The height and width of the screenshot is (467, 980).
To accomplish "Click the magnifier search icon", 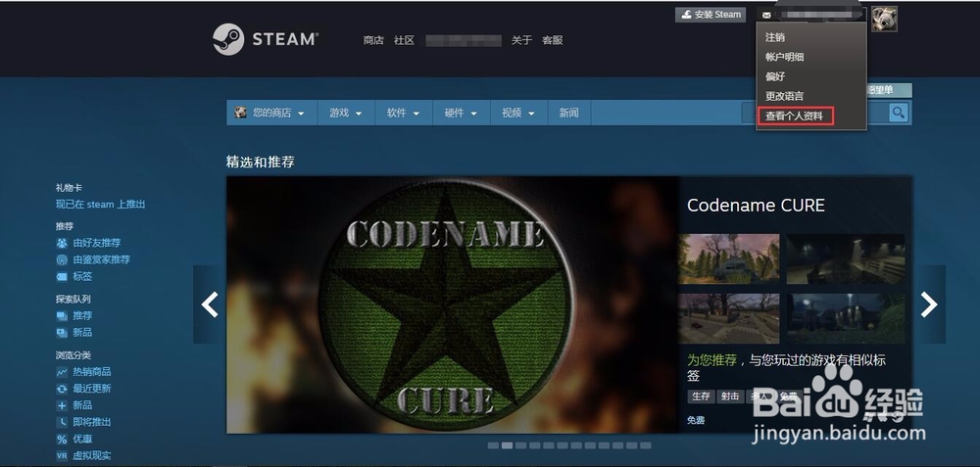I will point(898,113).
